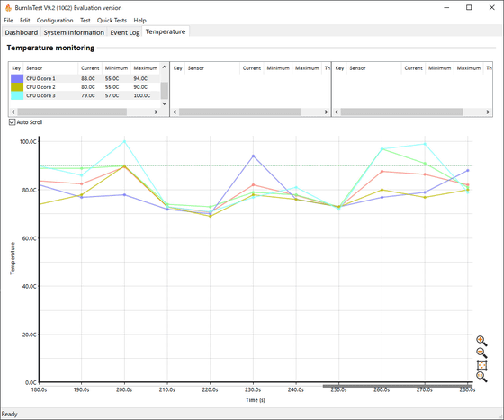Switch to the Event Log tab
Screen dimensions: 504x420
[x=125, y=32]
